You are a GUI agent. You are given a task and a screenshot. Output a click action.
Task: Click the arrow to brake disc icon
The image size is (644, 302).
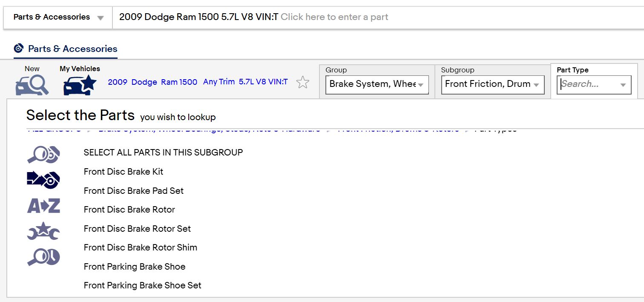tap(43, 180)
